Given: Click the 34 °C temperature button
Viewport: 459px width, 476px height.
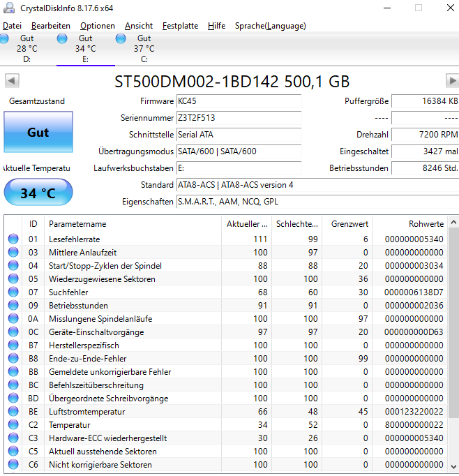Looking at the screenshot, I should (38, 193).
